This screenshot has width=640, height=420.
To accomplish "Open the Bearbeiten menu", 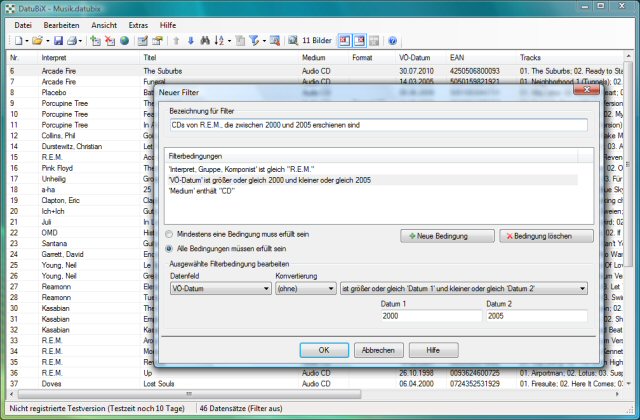I will tap(61, 22).
